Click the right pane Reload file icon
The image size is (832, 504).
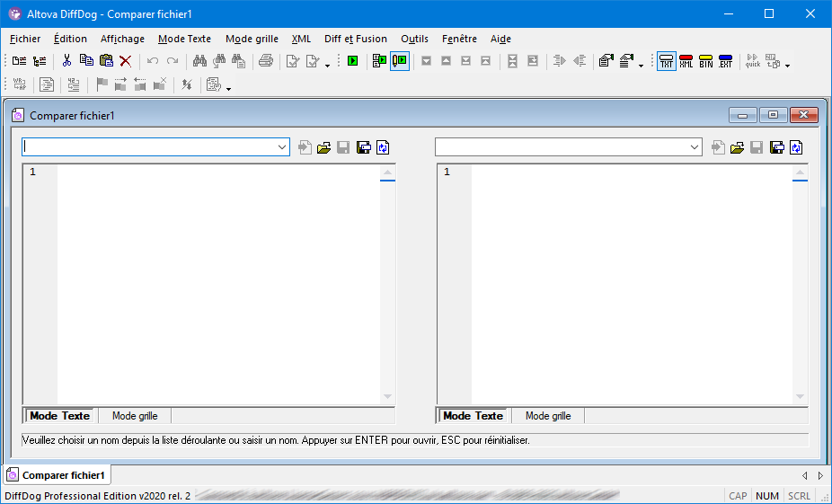(796, 147)
